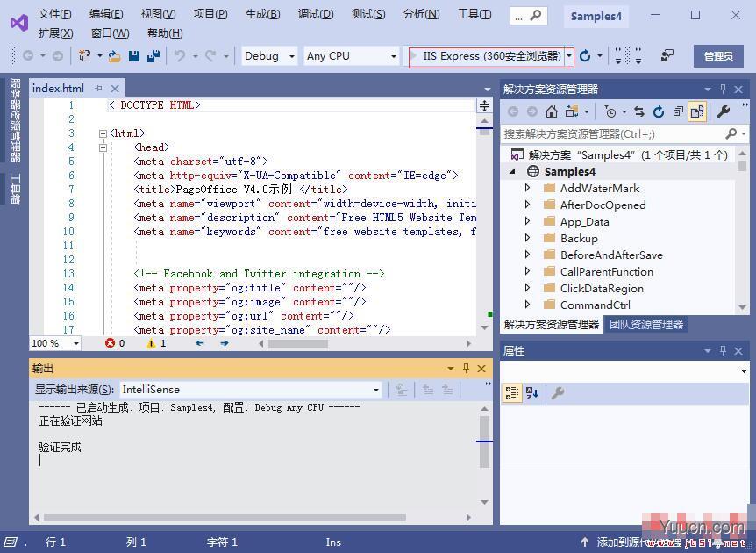Open the 调试(D) menu
This screenshot has width=756, height=553.
pyautogui.click(x=316, y=13)
